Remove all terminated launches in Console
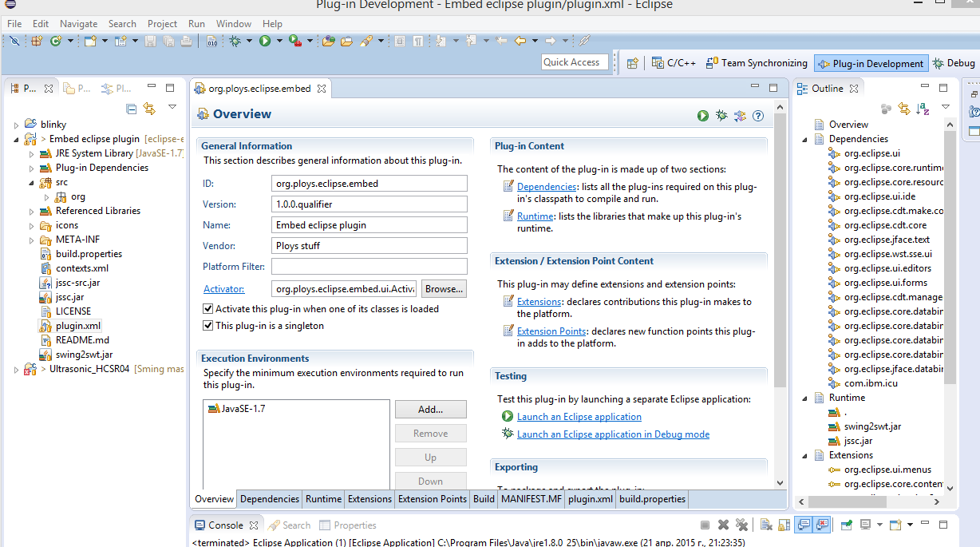 [741, 525]
